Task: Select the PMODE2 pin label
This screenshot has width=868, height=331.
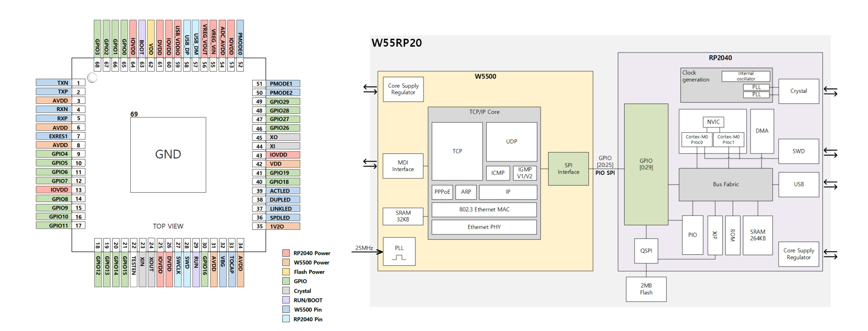Action: 283,93
